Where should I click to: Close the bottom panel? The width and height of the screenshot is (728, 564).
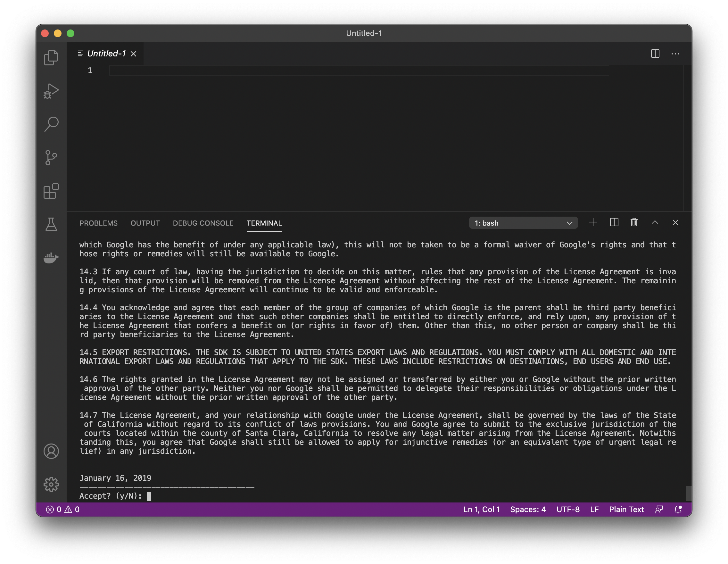coord(675,222)
